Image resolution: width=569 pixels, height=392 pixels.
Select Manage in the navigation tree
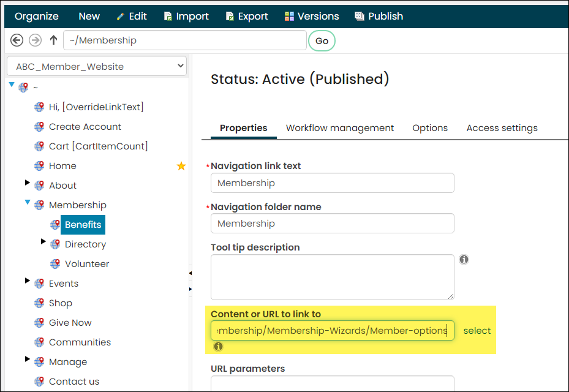[68, 362]
